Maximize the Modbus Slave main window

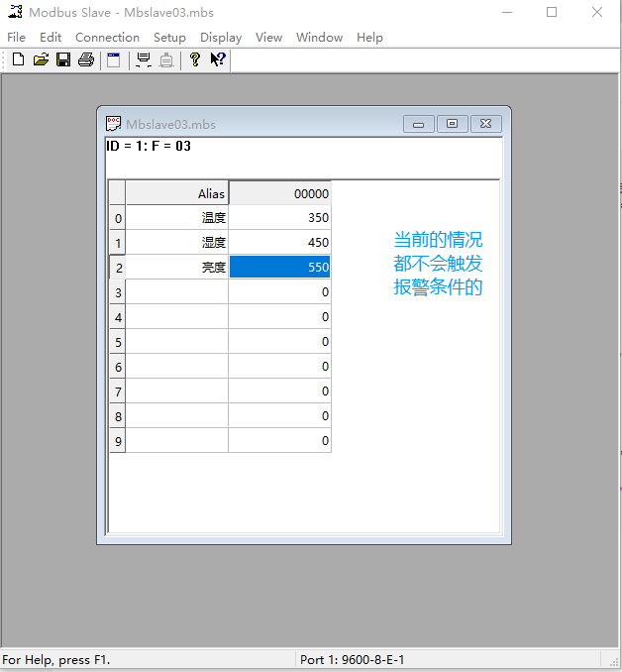point(552,13)
